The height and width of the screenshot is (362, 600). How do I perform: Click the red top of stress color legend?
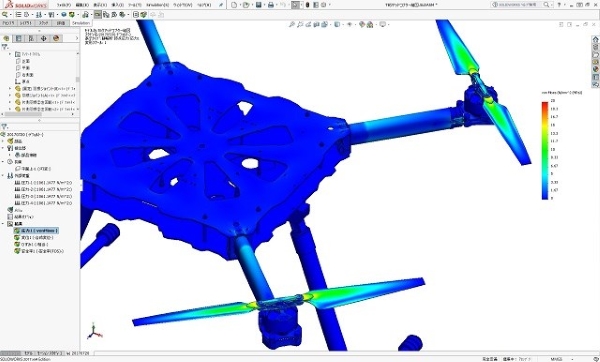[x=545, y=104]
